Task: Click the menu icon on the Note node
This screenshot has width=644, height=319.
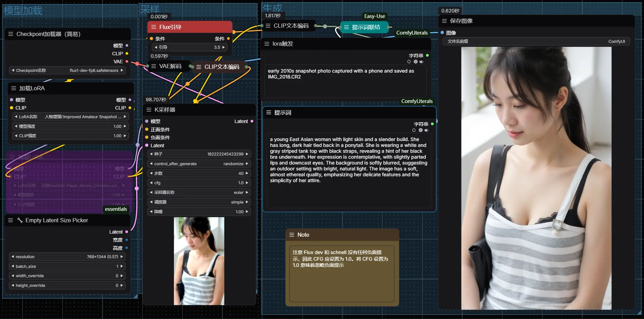Action: click(x=292, y=235)
